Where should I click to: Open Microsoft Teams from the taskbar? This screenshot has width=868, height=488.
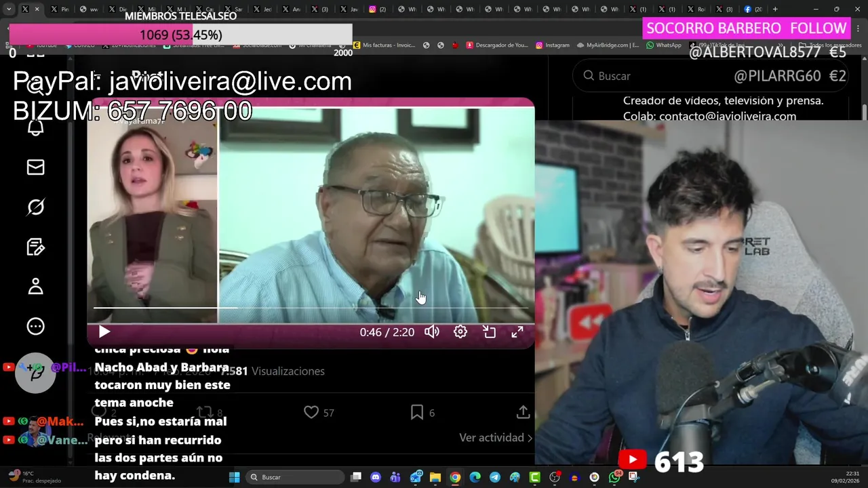coord(395,477)
